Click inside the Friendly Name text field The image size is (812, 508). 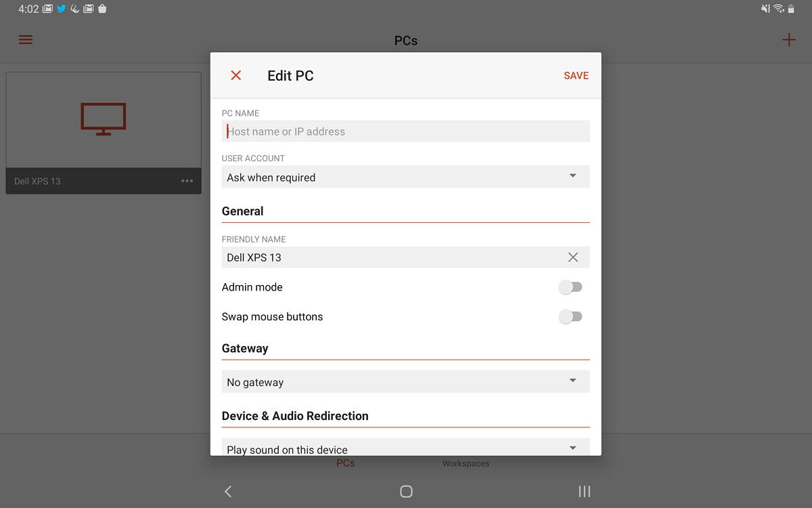pos(392,257)
